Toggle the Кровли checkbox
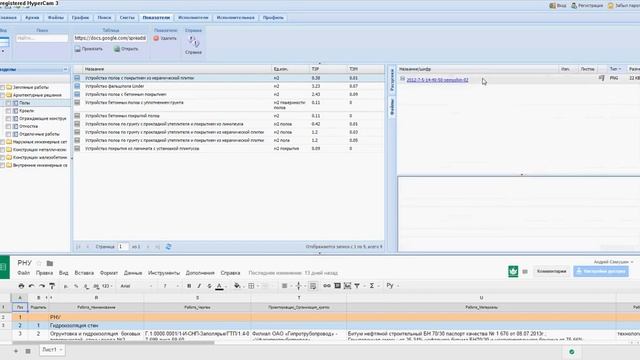This screenshot has width=640, height=360. pyautogui.click(x=8, y=111)
